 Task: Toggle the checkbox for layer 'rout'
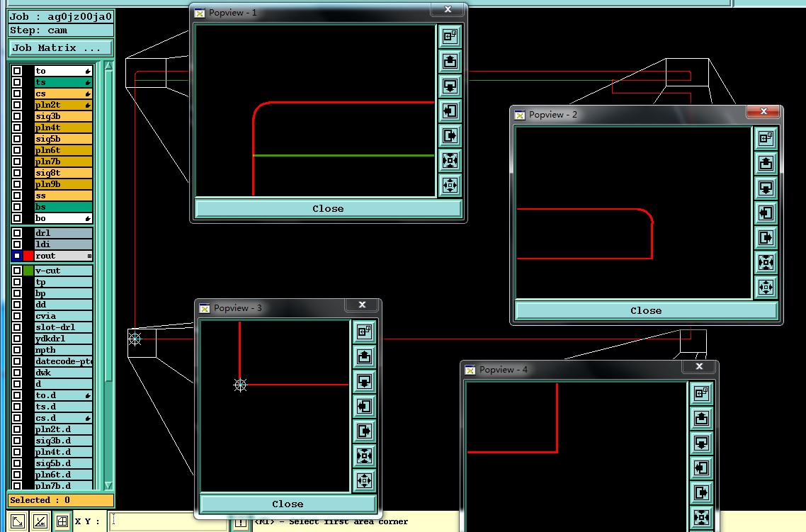(x=17, y=256)
